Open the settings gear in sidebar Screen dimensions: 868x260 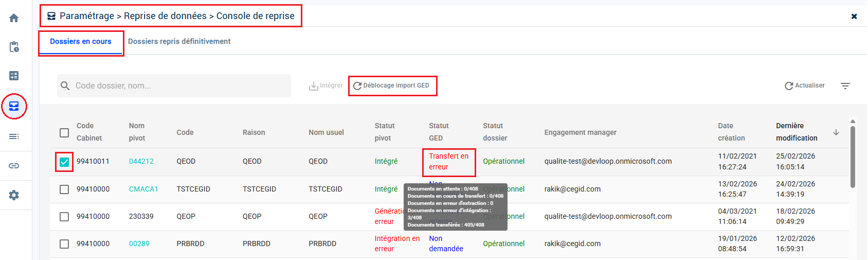(14, 195)
